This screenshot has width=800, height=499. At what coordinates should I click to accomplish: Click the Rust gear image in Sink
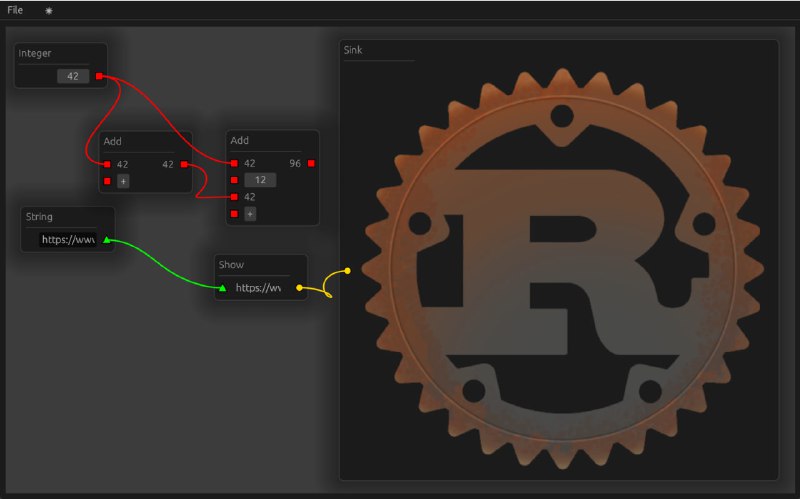pos(562,269)
